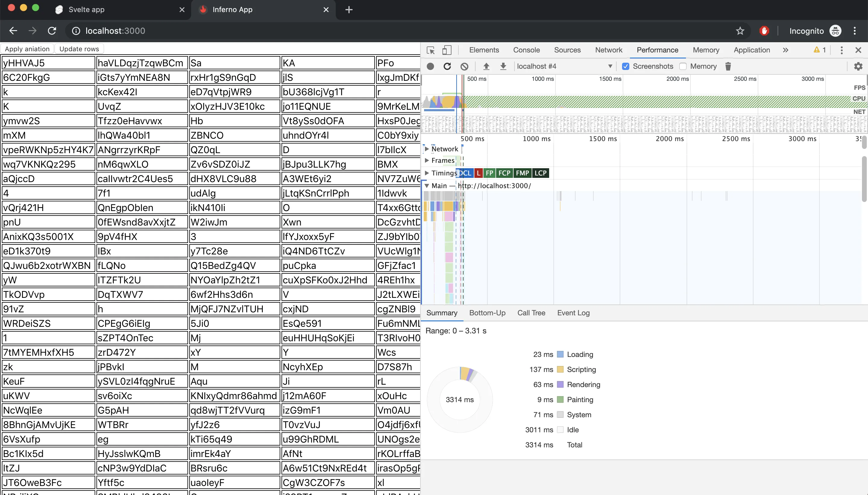Viewport: 868px width, 495px height.
Task: Click reload and start profiling icon
Action: [x=447, y=66]
